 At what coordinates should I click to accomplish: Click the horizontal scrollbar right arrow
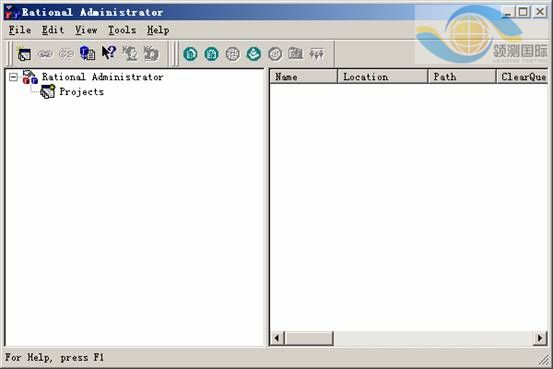pyautogui.click(x=540, y=338)
